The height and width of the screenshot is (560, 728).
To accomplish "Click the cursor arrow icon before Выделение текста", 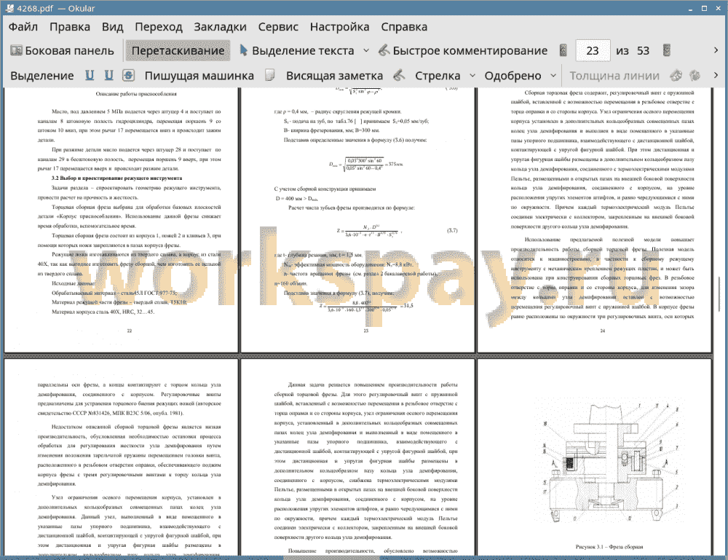I will point(243,50).
